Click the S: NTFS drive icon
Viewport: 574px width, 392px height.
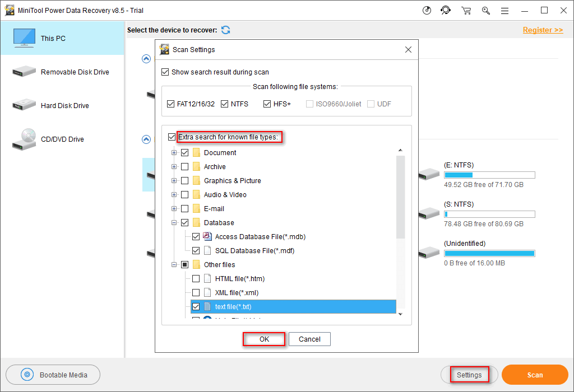coord(429,213)
